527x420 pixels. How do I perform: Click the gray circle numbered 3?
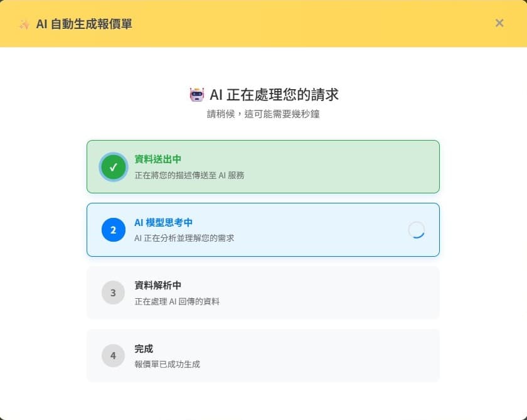[x=113, y=293]
